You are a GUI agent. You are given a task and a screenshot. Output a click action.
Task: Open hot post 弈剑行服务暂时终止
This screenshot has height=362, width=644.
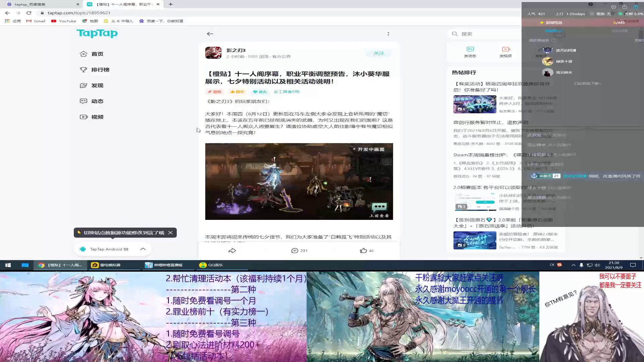[490, 122]
